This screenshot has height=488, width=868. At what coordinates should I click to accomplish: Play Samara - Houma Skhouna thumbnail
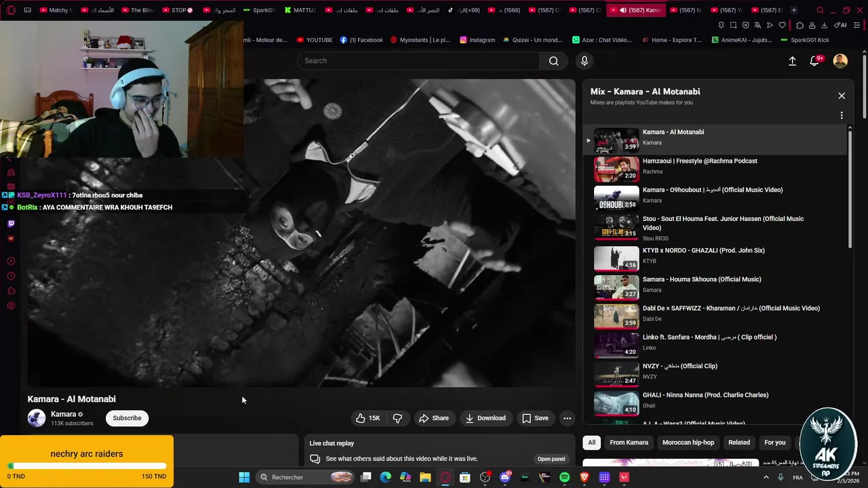coord(616,287)
